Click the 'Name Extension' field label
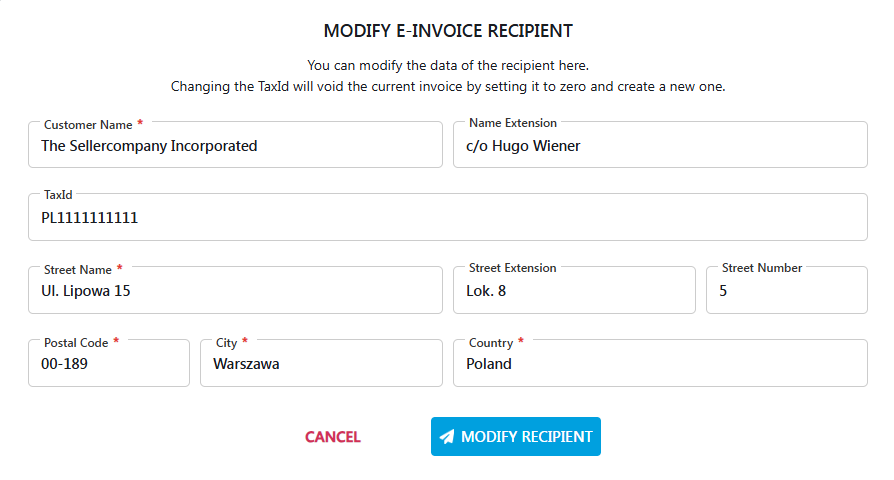Image resolution: width=894 pixels, height=480 pixels. 513,123
